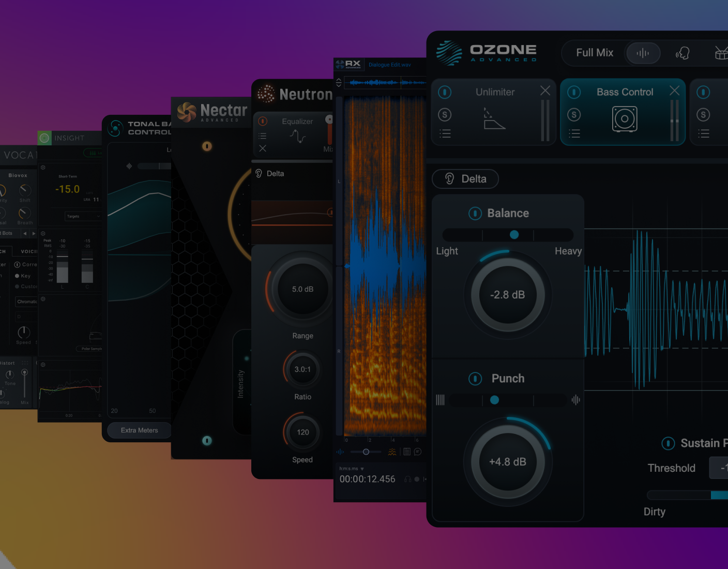
Task: Open the Insight loudness panel gear icon
Action: pos(43,168)
